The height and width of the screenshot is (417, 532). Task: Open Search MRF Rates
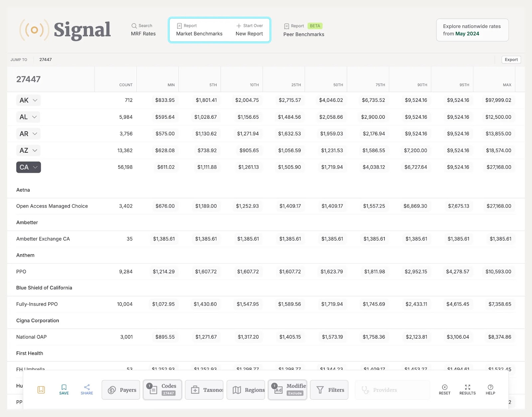[143, 30]
